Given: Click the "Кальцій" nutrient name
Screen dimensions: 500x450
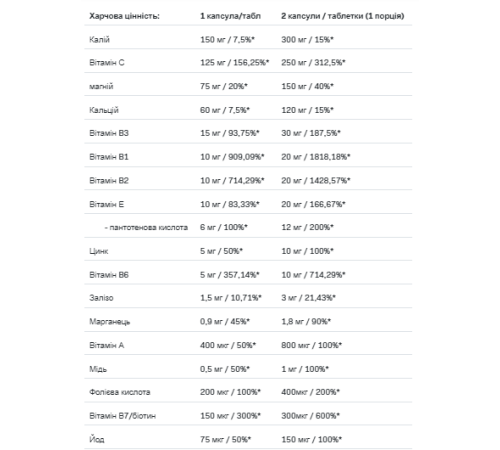Looking at the screenshot, I should point(104,110).
